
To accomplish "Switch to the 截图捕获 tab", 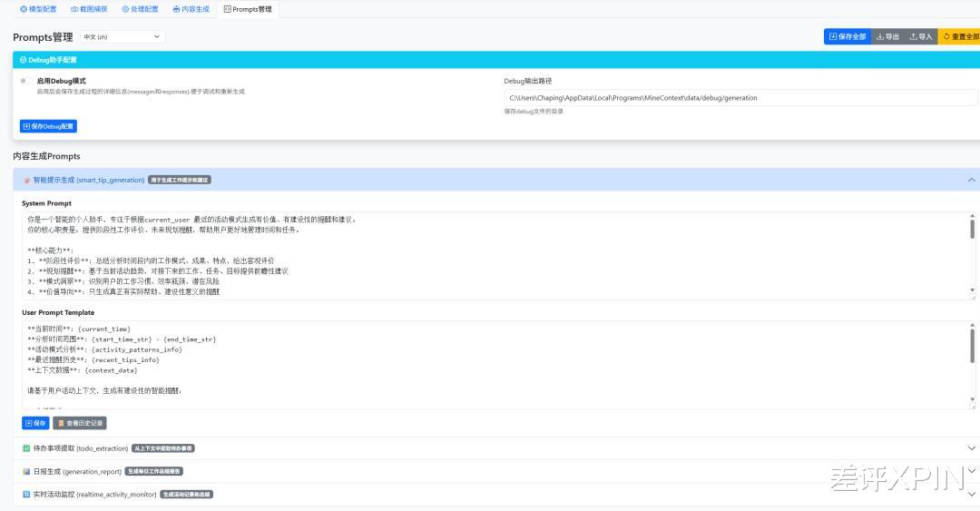I will pyautogui.click(x=89, y=9).
